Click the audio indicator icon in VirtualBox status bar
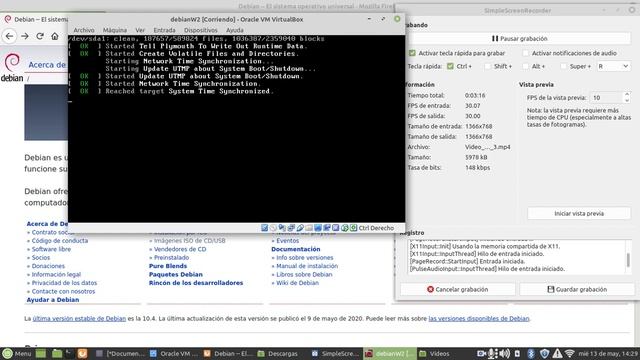Screen dimensions: 640x360 pos(282,228)
